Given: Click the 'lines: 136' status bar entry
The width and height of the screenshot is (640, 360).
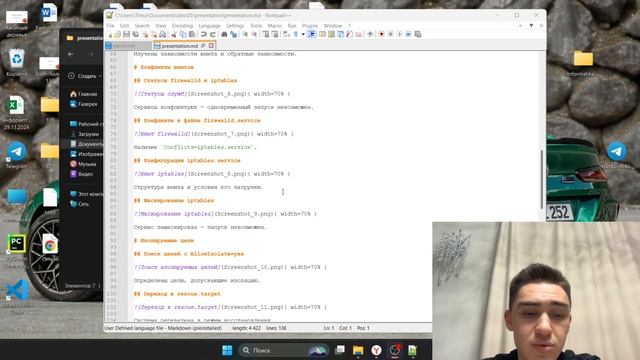Looking at the screenshot, I should pyautogui.click(x=276, y=328).
